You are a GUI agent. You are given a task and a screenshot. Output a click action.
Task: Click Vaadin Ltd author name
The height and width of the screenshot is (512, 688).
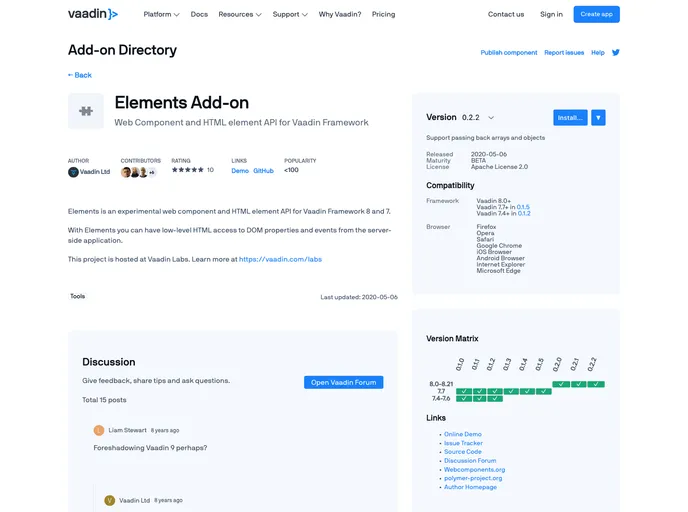click(95, 172)
